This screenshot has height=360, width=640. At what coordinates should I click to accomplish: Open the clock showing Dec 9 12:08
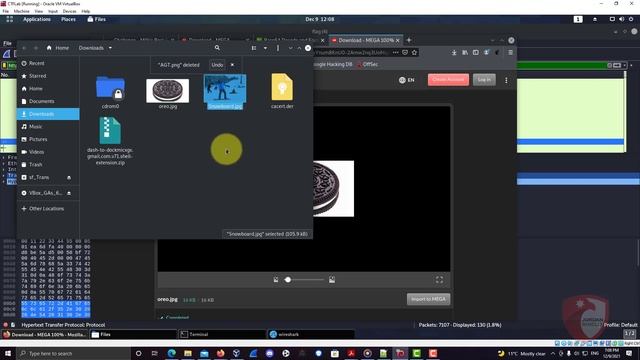click(320, 19)
